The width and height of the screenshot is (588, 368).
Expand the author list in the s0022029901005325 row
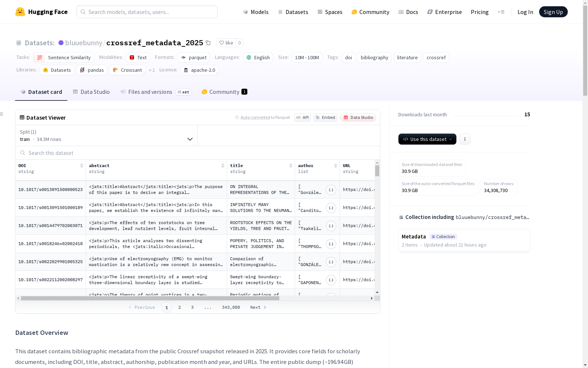tap(331, 262)
